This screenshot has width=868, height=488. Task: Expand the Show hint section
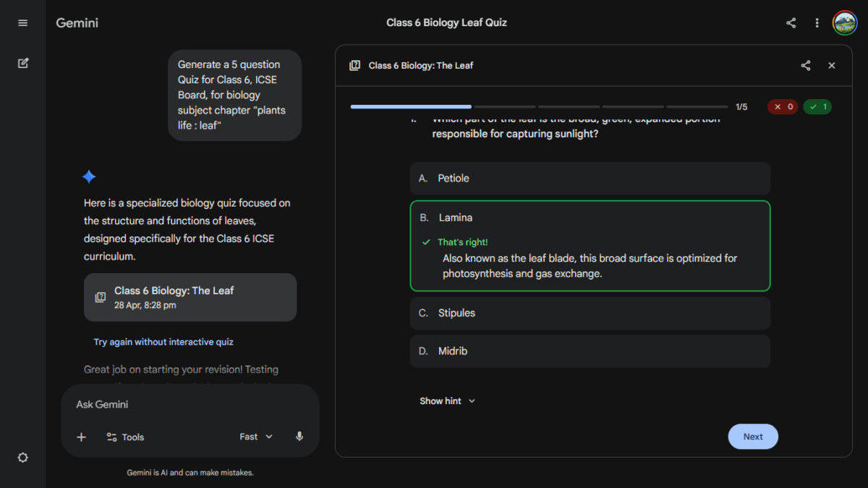[448, 401]
